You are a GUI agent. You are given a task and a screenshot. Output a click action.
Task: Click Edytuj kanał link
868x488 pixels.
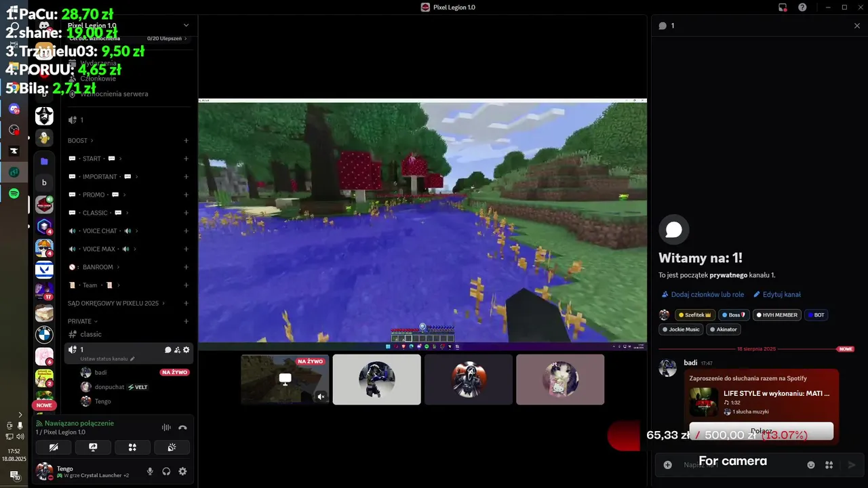(777, 295)
